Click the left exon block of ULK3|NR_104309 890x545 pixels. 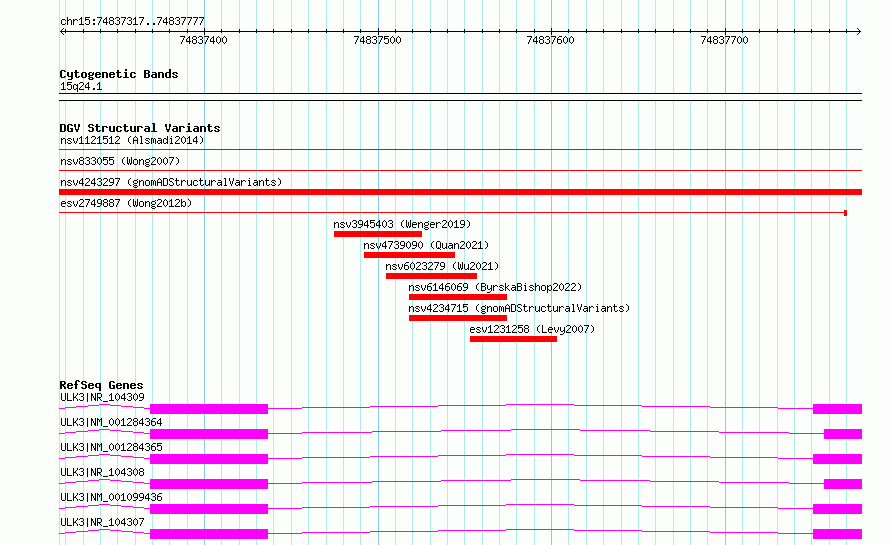(x=209, y=409)
